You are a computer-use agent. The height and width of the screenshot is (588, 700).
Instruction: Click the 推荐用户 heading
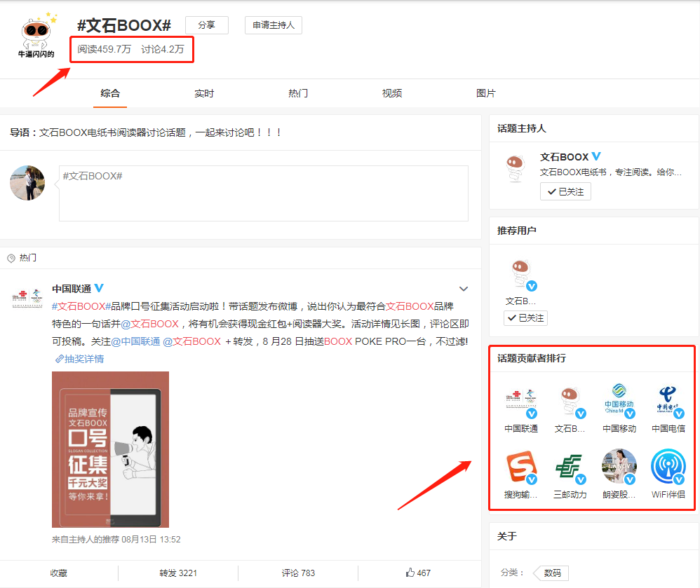point(516,231)
